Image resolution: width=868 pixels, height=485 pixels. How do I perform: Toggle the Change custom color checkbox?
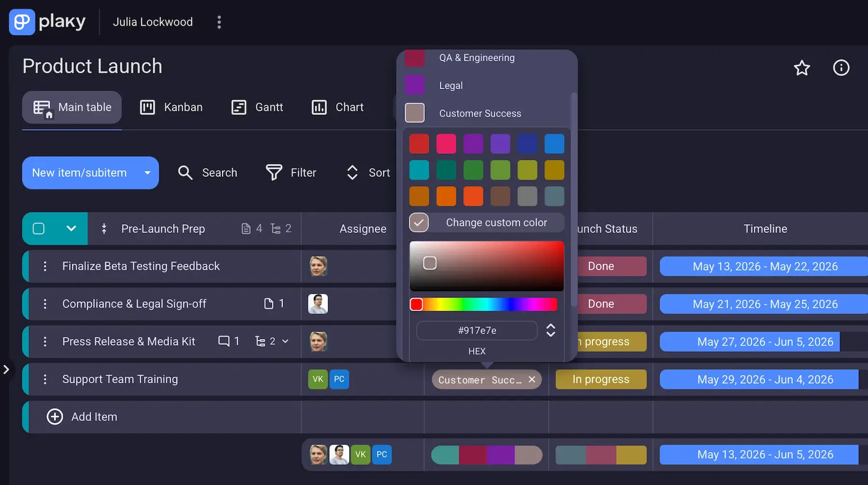419,223
